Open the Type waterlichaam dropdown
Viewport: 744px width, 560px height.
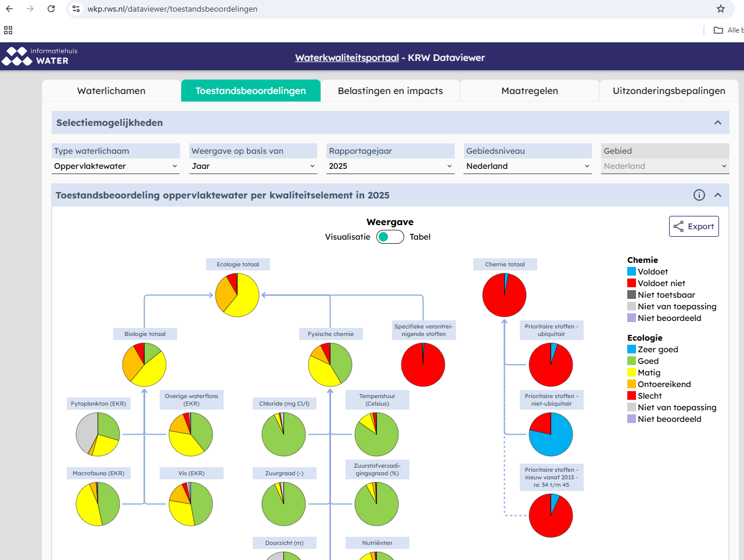coord(116,166)
